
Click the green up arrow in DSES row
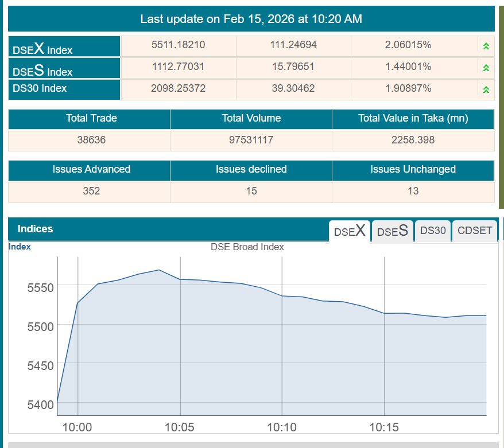coord(486,68)
